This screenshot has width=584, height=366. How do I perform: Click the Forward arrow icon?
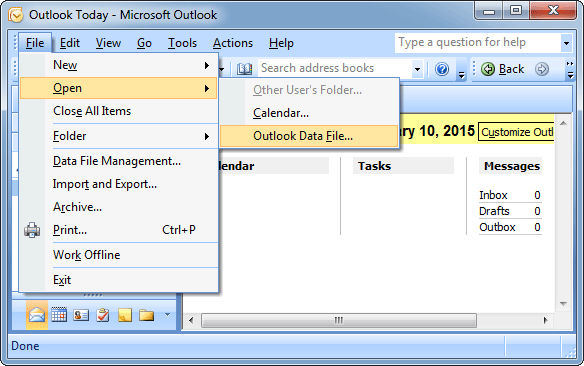click(x=542, y=69)
